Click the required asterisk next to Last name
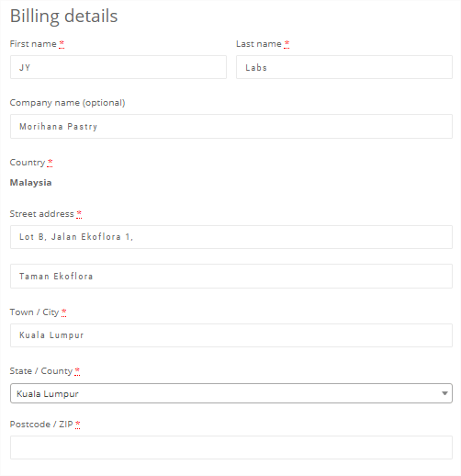 pos(287,44)
